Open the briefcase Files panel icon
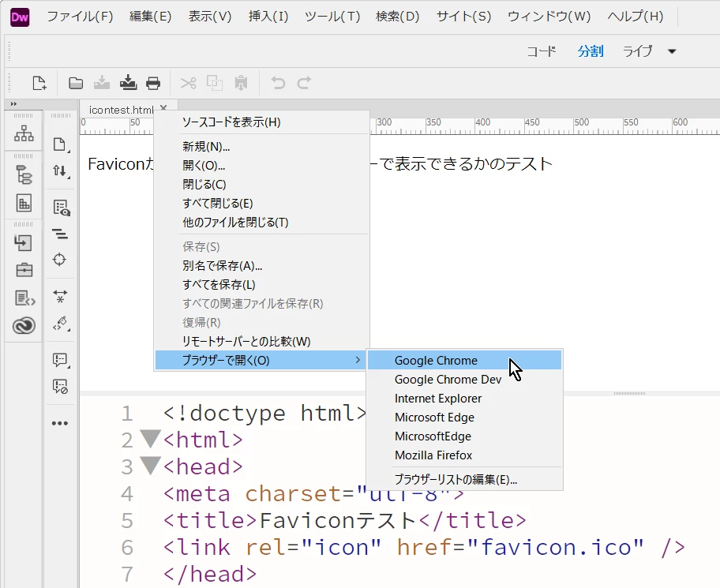The width and height of the screenshot is (720, 588). pyautogui.click(x=24, y=270)
